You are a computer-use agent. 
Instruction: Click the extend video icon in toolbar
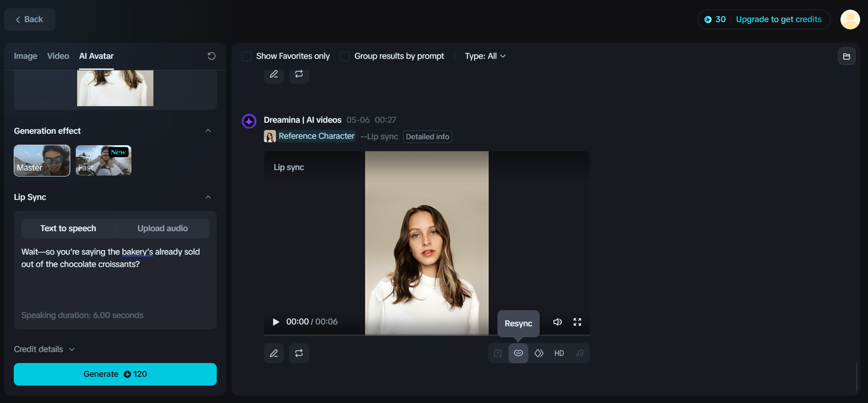(498, 353)
